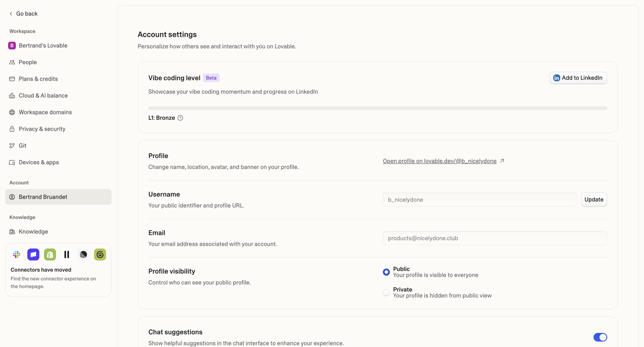644x347 pixels.
Task: Click the Plans & credits card icon
Action: (12, 79)
